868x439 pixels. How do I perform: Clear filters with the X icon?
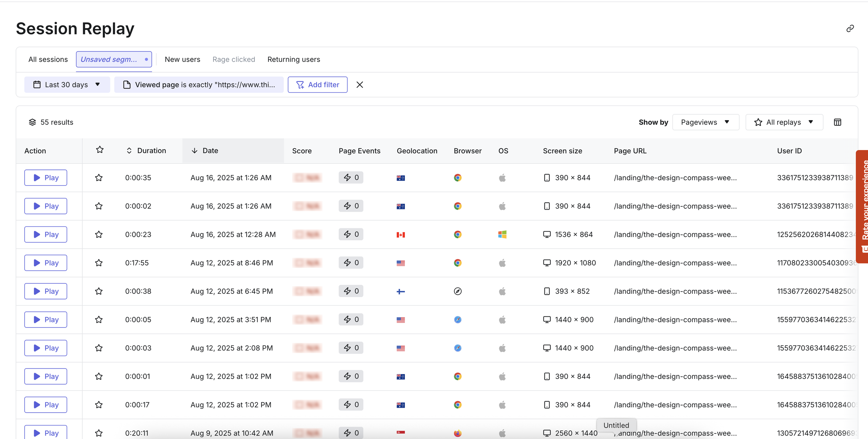click(x=360, y=85)
